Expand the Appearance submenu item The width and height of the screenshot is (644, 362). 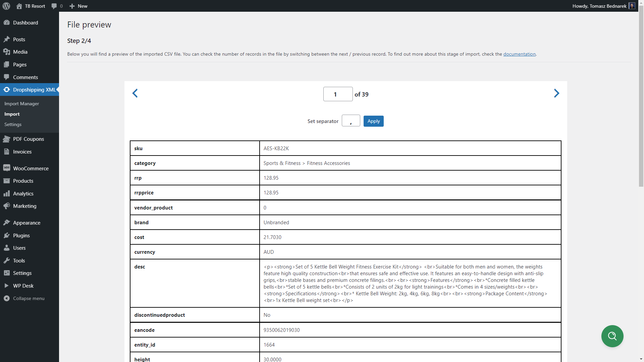pyautogui.click(x=26, y=222)
